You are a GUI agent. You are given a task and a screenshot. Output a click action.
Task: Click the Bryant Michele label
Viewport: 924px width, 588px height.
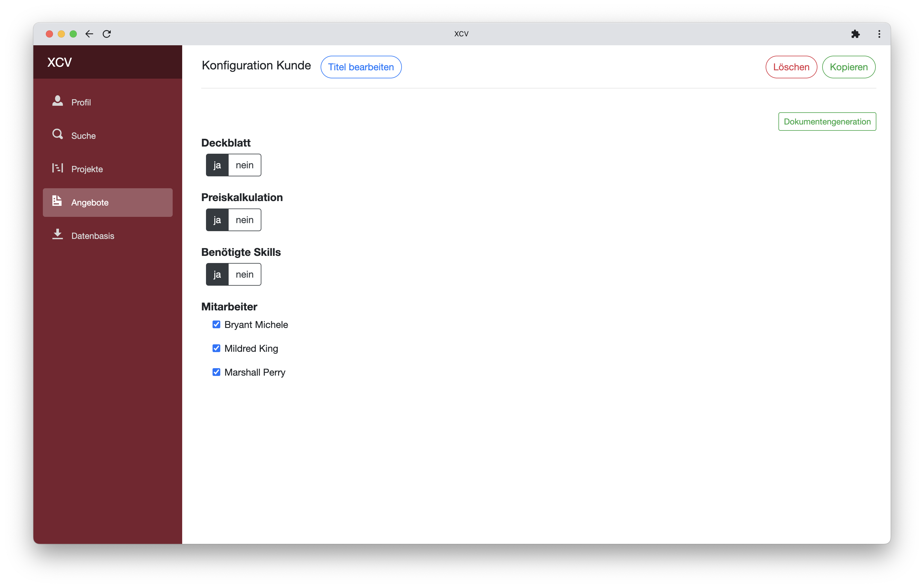point(256,325)
